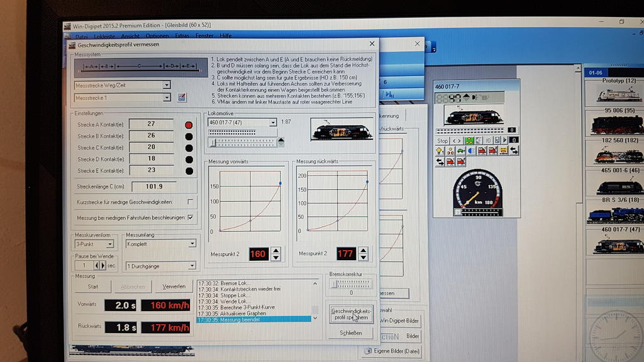Toggle the blue headlight function icon
Viewport: 644px width, 362px height.
[472, 151]
